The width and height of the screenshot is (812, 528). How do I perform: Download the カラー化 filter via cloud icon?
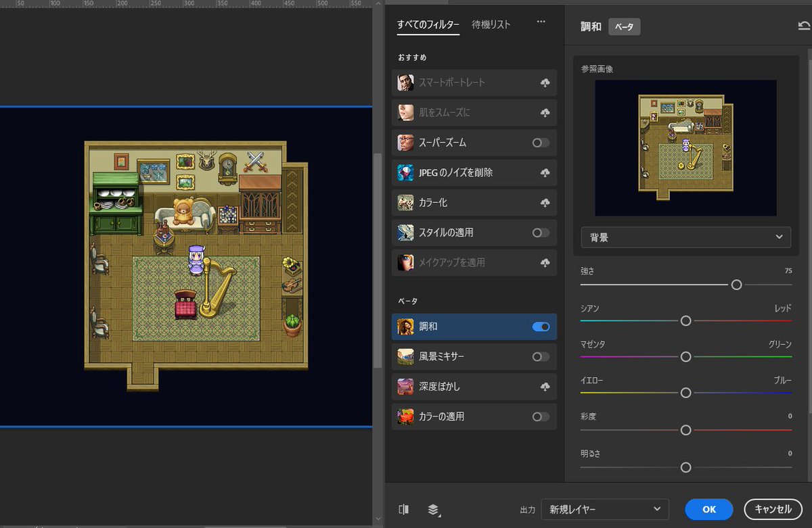click(x=545, y=202)
